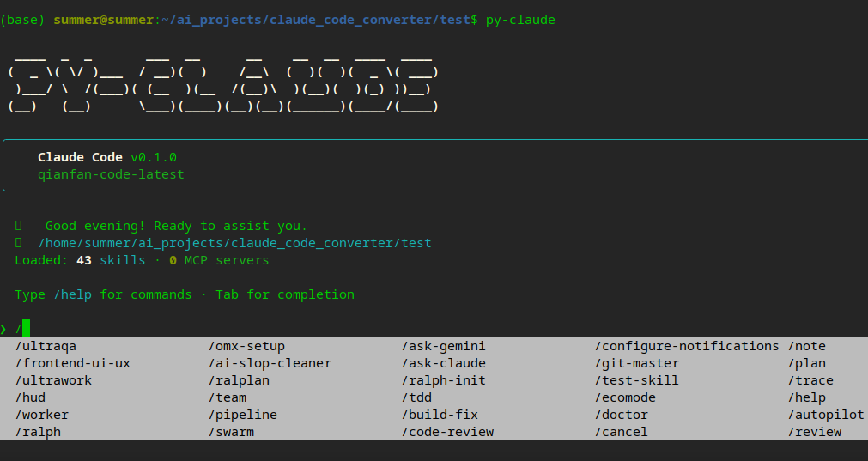
Task: Choose the /frontend-ui-ux completion
Action: coord(73,363)
